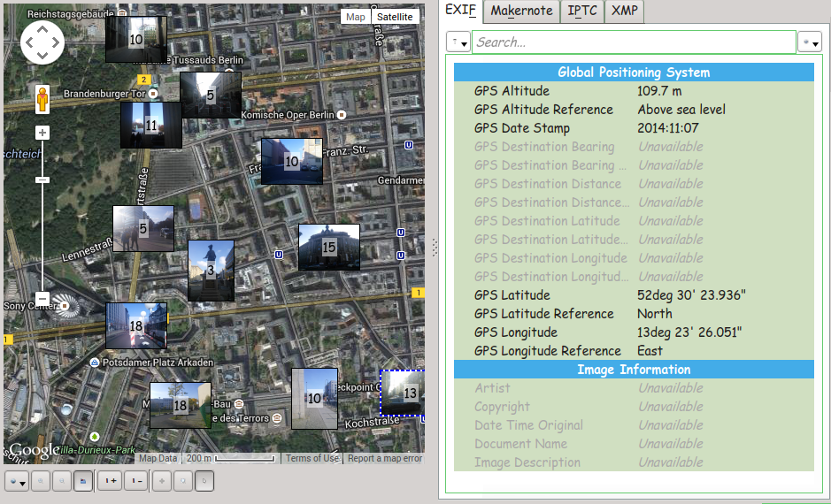Open the options dropdown right of Search
Image resolution: width=831 pixels, height=504 pixels.
click(x=810, y=42)
